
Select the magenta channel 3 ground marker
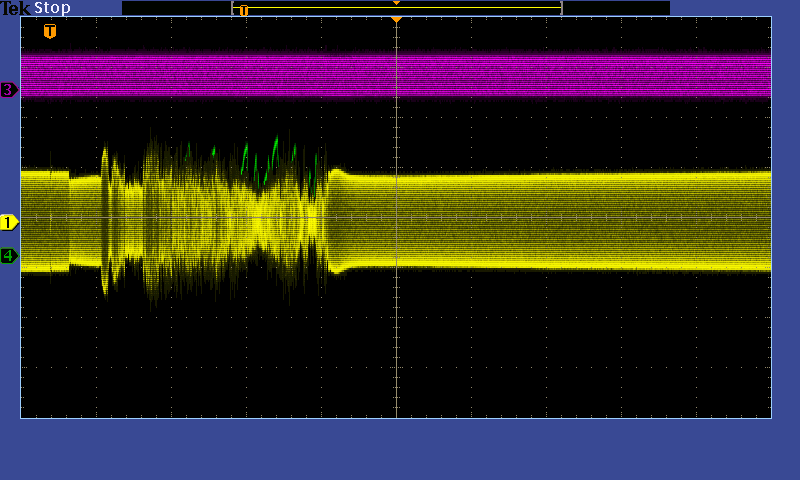tap(9, 90)
